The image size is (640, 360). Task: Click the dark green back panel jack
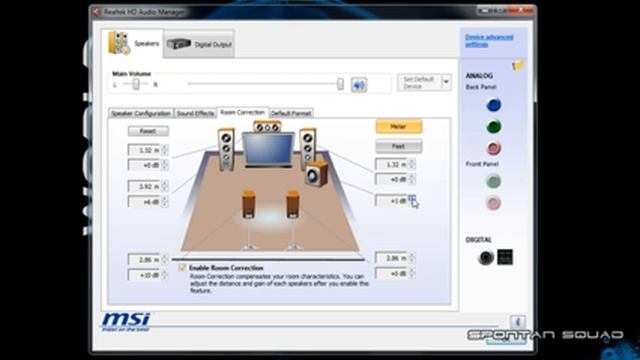(493, 127)
